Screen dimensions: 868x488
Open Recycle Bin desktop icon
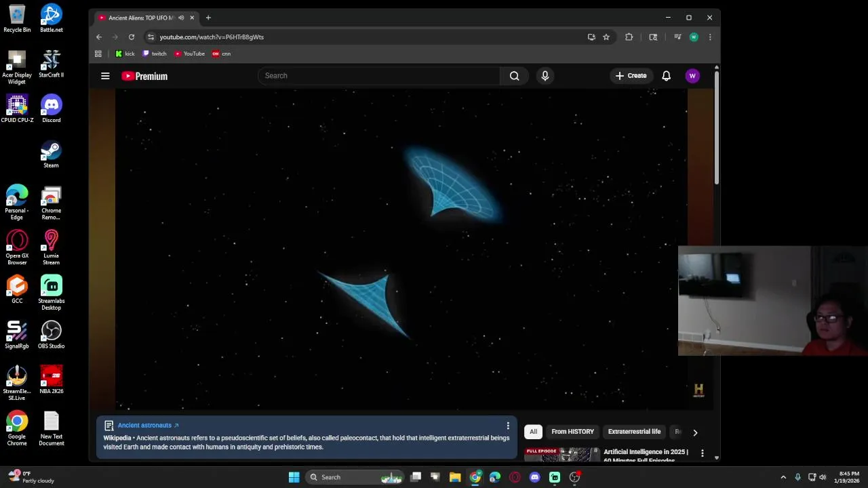point(17,18)
